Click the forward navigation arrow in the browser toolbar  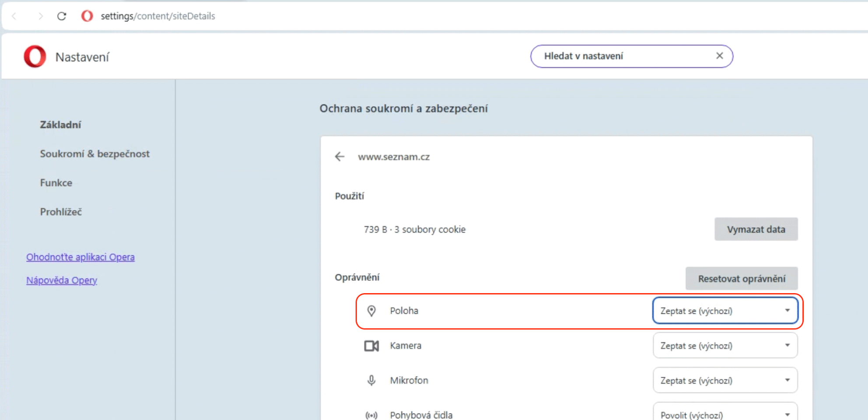pos(40,16)
